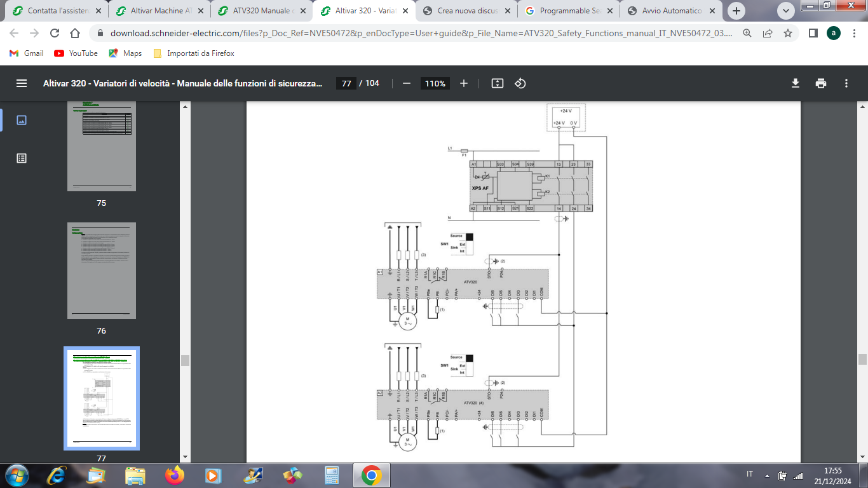
Task: Show the thumbnails view in sidebar
Action: 22,120
